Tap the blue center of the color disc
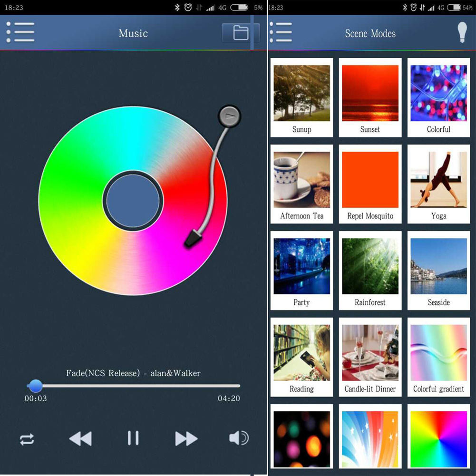Image resolution: width=476 pixels, height=476 pixels. click(x=133, y=200)
